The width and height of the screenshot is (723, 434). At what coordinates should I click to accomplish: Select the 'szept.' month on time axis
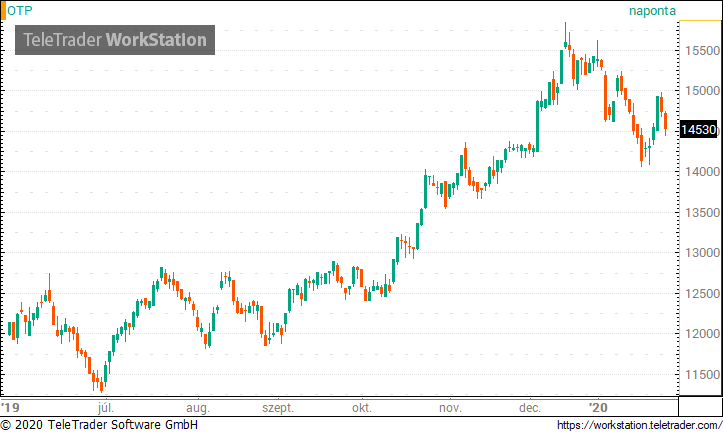[x=278, y=409]
